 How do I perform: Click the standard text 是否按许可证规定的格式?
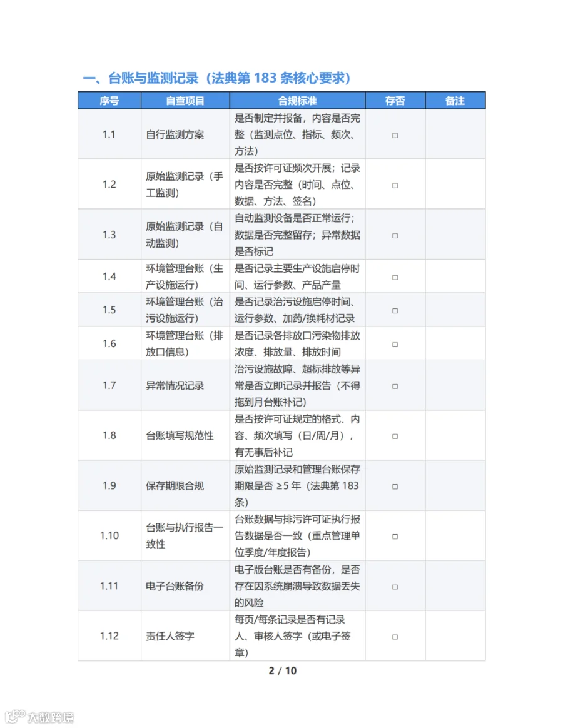[297, 435]
